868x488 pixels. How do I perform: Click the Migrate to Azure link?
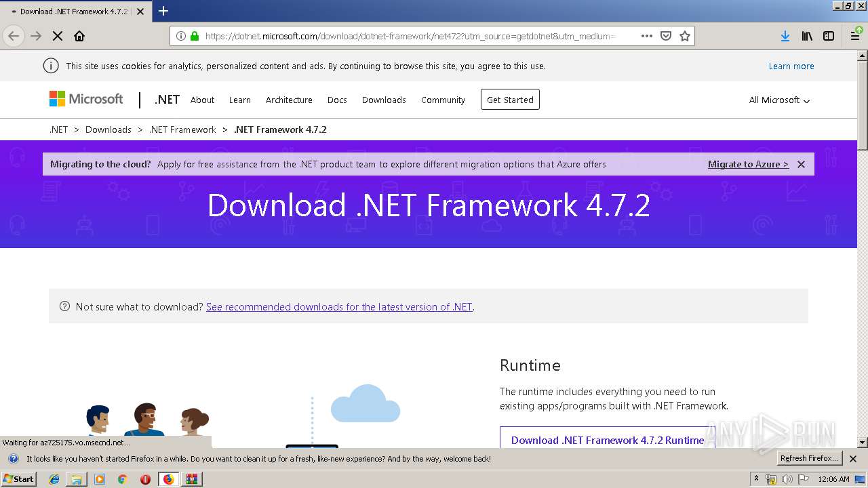point(748,164)
